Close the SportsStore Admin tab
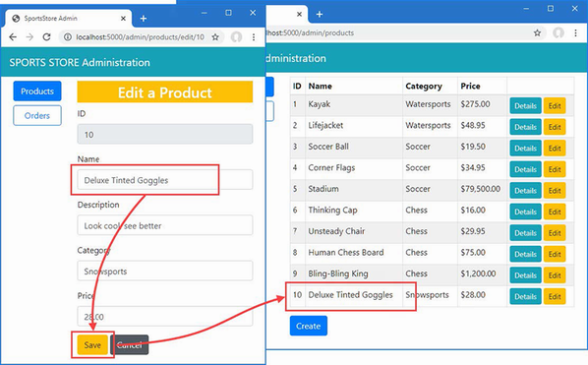This screenshot has height=365, width=588. tap(123, 18)
